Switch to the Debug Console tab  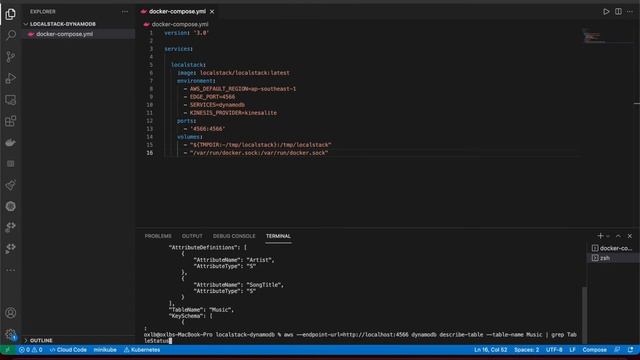[x=234, y=236]
